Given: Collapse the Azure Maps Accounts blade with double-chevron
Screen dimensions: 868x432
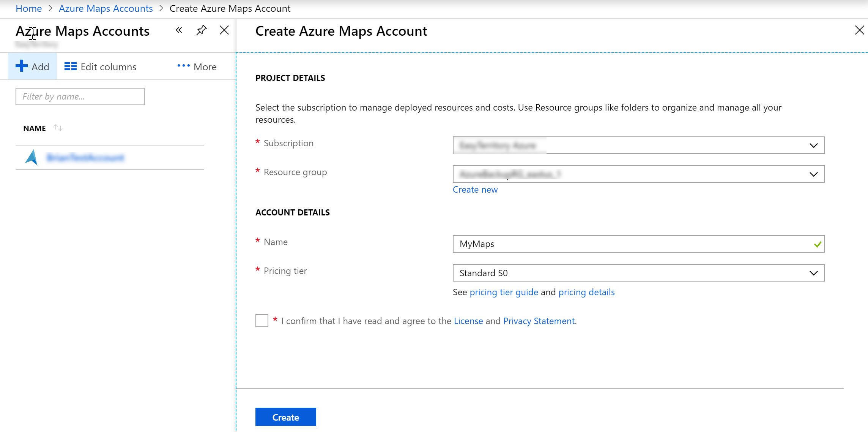Looking at the screenshot, I should click(x=179, y=30).
